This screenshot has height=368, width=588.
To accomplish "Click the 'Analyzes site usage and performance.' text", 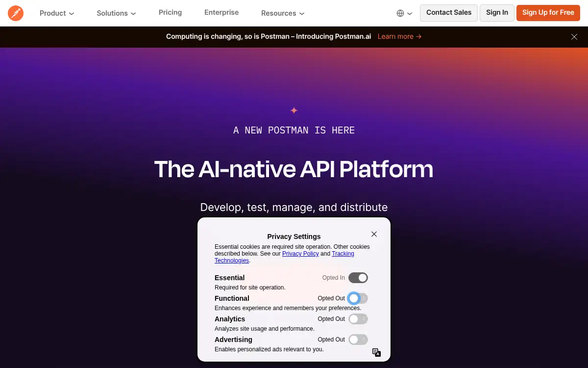I will point(265,329).
